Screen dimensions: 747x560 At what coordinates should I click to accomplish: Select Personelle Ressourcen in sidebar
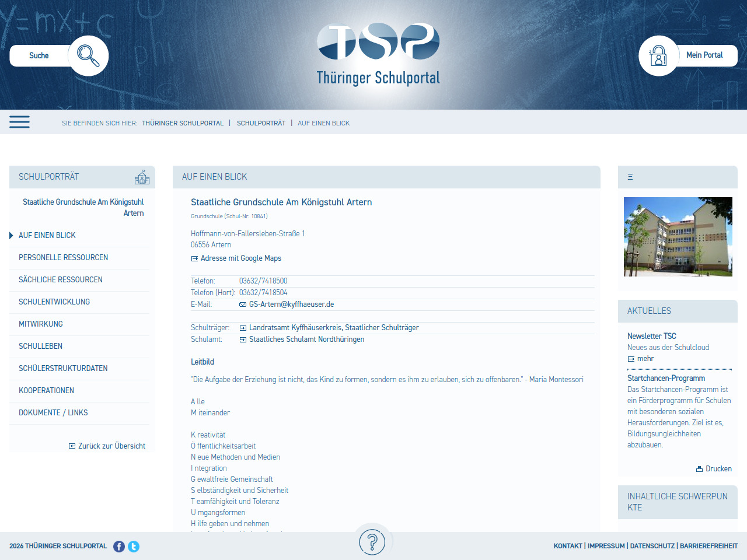63,258
